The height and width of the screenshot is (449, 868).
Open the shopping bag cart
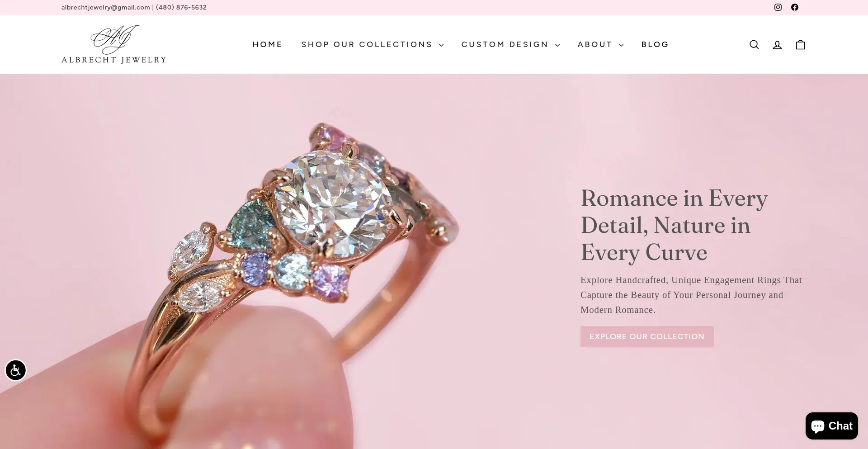(801, 45)
